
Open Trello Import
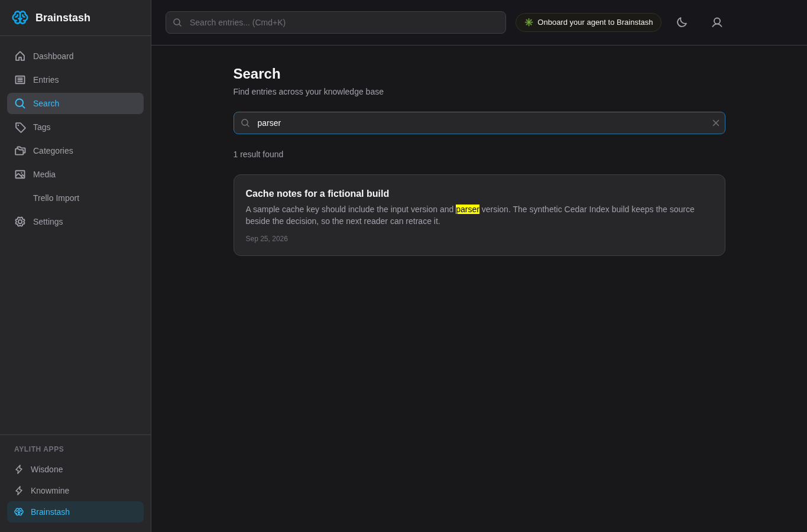75,198
